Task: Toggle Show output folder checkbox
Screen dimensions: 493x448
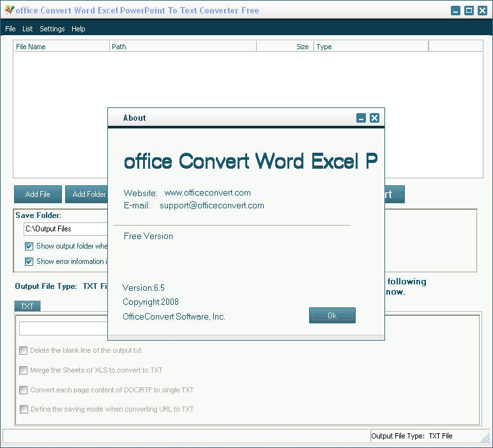Action: coord(29,246)
